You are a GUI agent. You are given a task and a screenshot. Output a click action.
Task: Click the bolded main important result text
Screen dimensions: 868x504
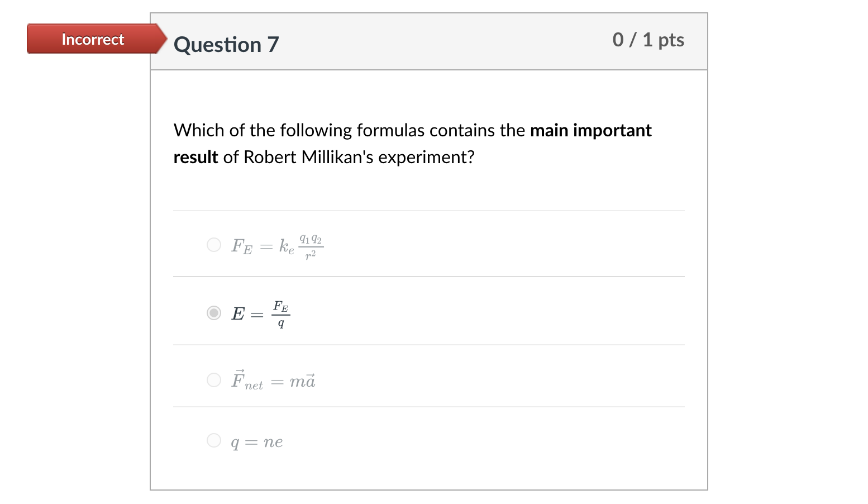tap(590, 130)
